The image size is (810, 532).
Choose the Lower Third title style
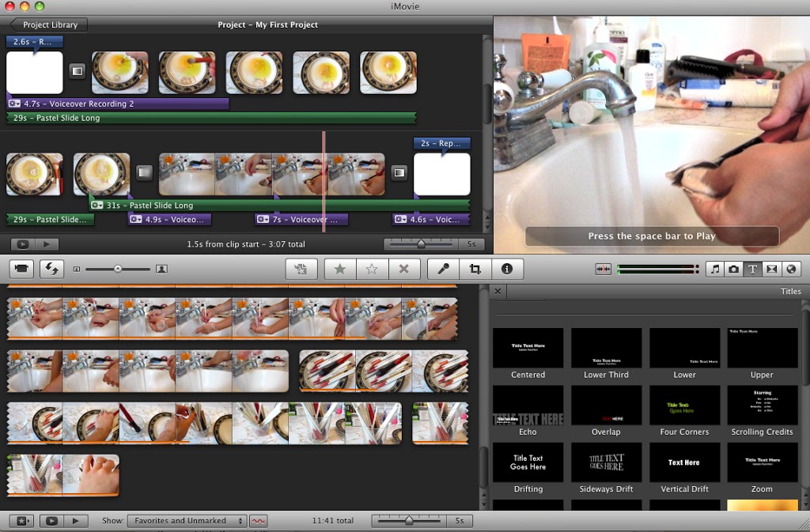[607, 354]
